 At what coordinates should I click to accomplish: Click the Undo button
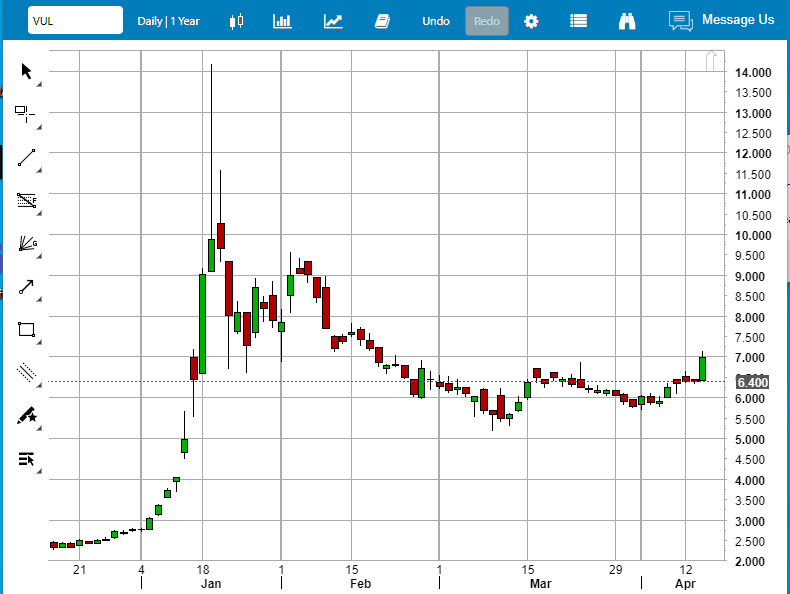click(436, 21)
